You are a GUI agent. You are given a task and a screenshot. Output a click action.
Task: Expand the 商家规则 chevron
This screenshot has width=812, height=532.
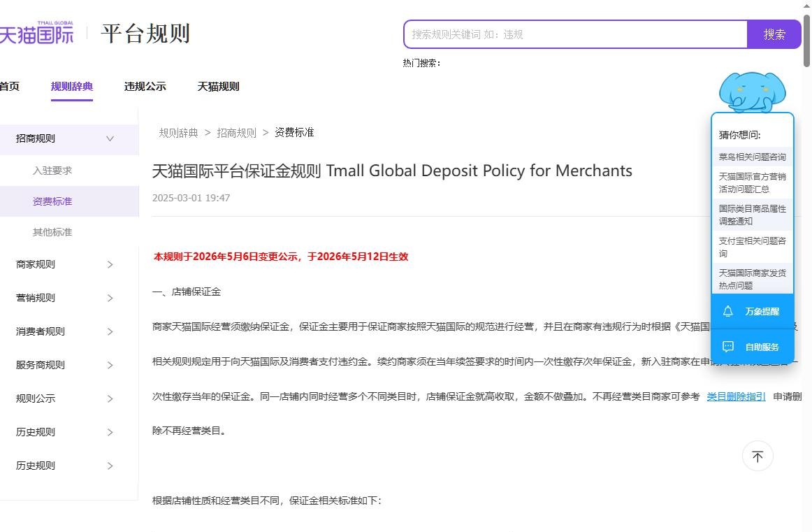pos(110,265)
